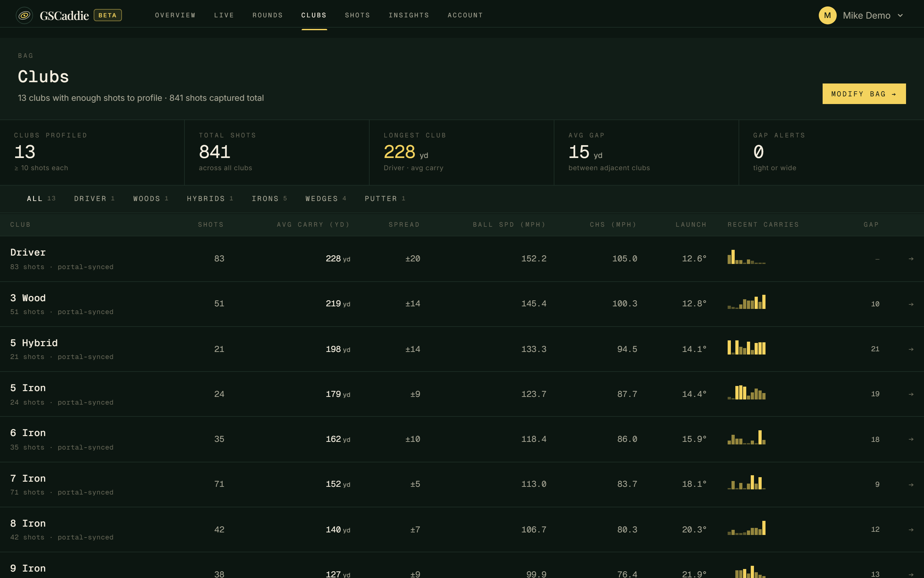Open 6 Iron row arrow icon

pos(911,439)
